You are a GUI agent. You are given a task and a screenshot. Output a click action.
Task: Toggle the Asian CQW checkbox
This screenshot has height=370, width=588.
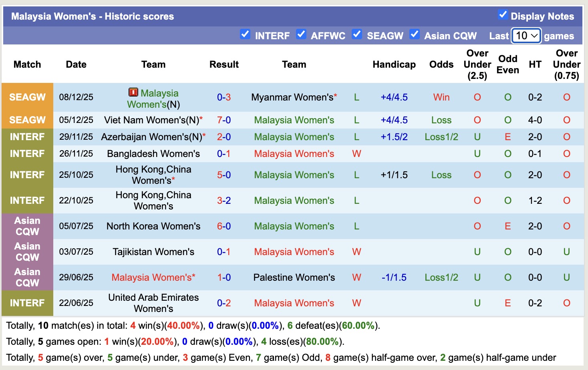(415, 35)
